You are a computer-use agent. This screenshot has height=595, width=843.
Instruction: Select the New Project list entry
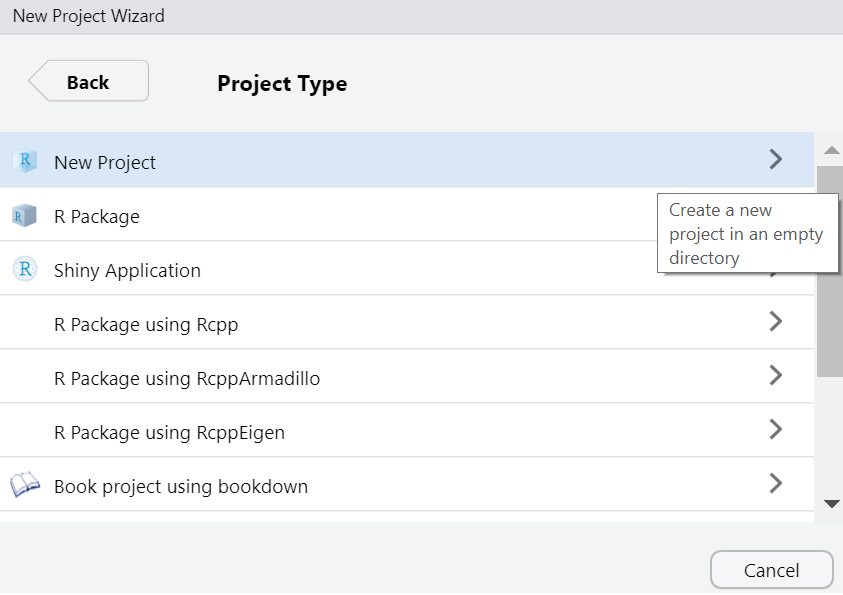click(406, 160)
